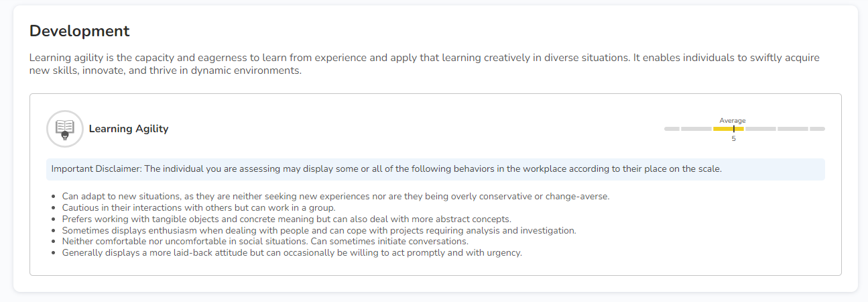Click the gray segment just left of yellow
This screenshot has width=868, height=302.
click(x=696, y=128)
